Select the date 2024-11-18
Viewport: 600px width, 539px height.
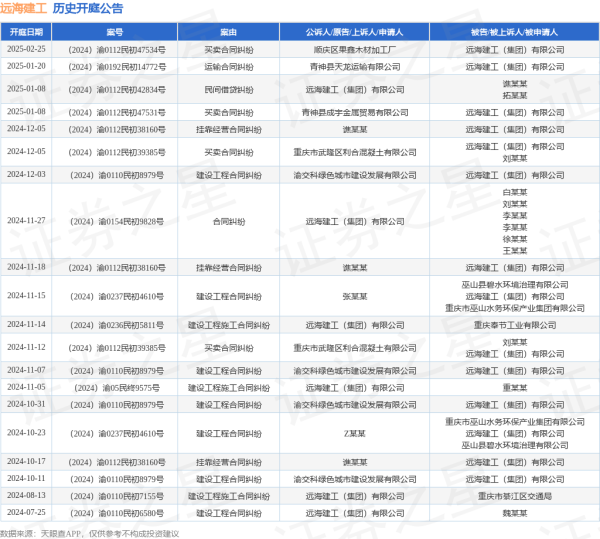26,267
